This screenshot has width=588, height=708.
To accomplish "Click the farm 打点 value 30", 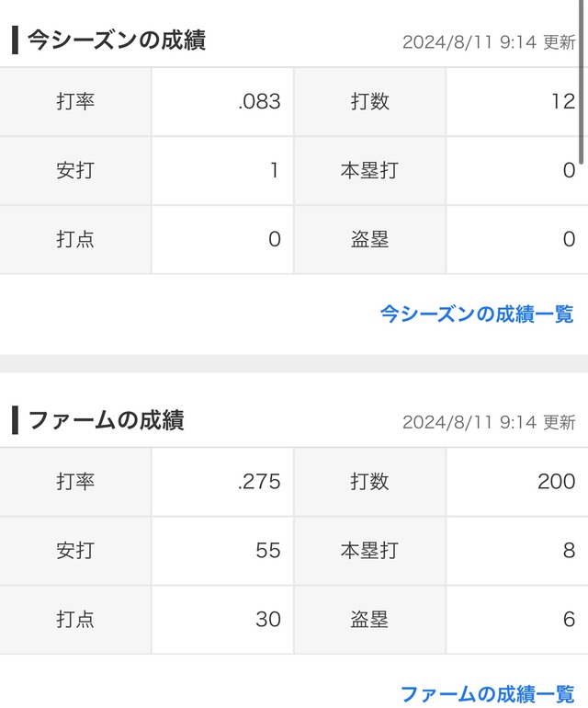I will (x=268, y=620).
